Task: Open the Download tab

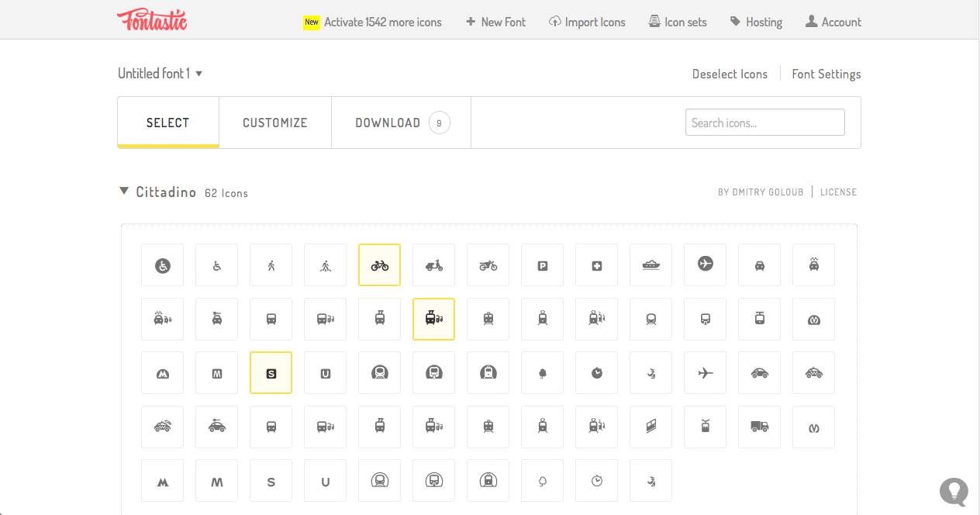Action: pos(388,122)
